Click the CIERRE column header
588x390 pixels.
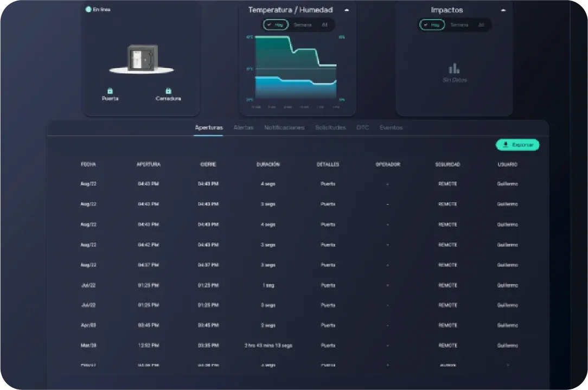pyautogui.click(x=208, y=164)
